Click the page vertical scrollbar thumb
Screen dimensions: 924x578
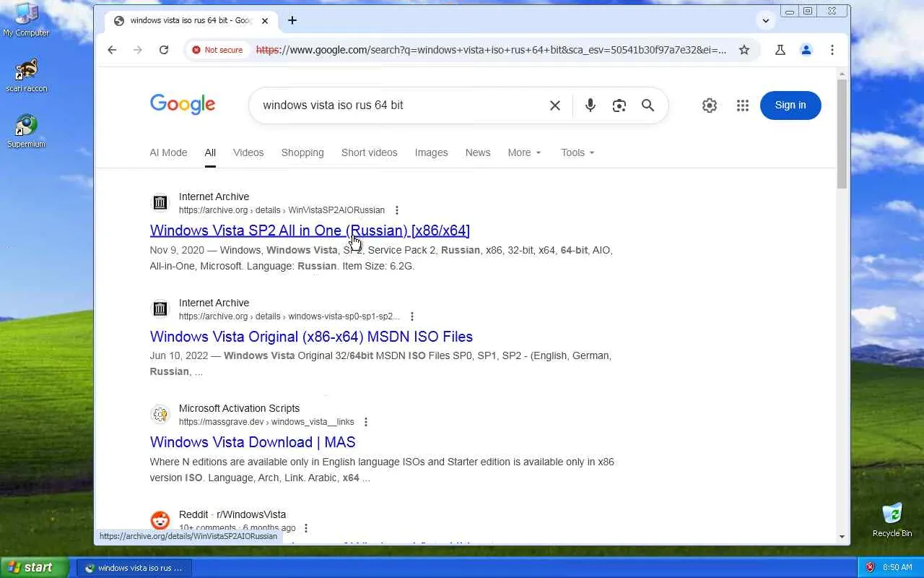pos(842,134)
